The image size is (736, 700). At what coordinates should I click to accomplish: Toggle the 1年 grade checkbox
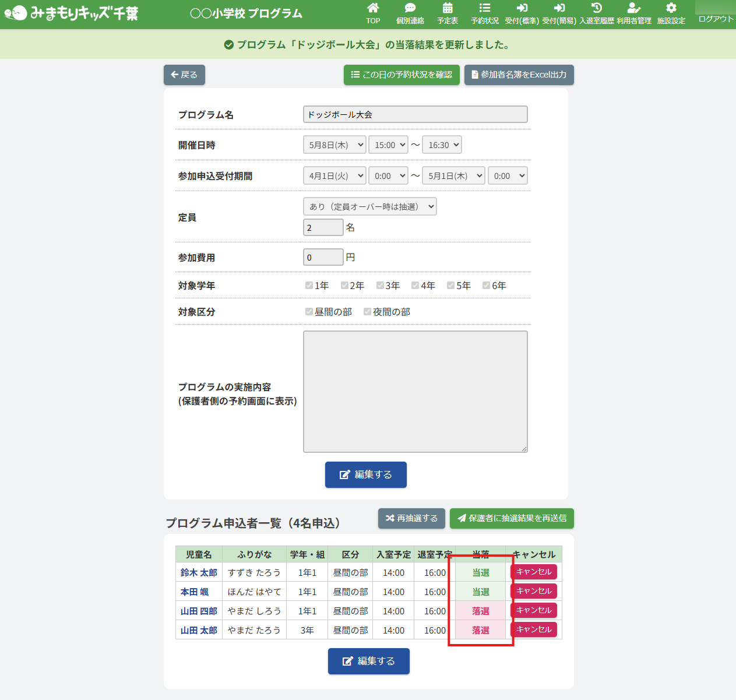pos(309,286)
